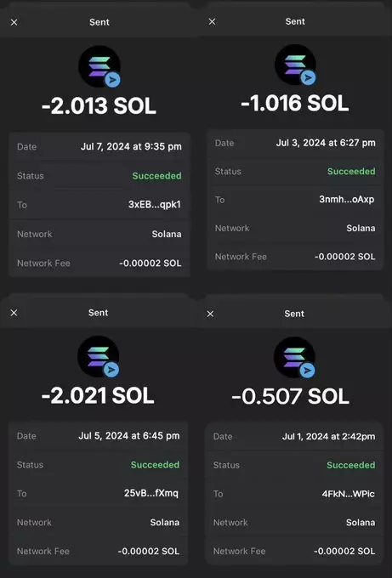392x578 pixels.
Task: Open recipient address 3xEB...qpk1
Action: point(155,205)
